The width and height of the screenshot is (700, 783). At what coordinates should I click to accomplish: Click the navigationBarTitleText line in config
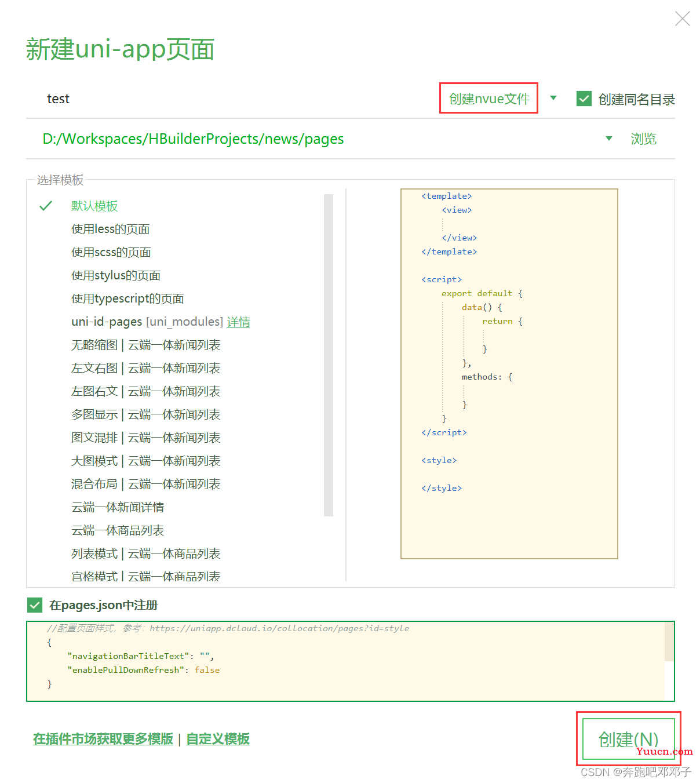[141, 656]
